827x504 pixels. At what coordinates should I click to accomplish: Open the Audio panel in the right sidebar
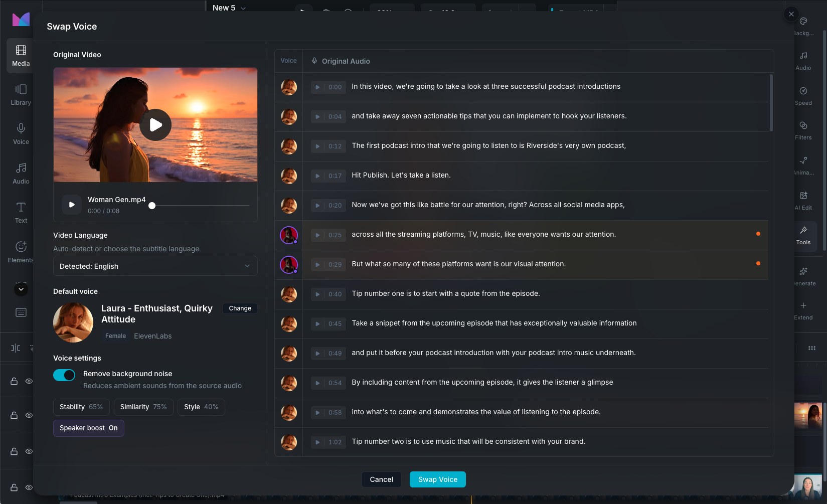click(803, 61)
